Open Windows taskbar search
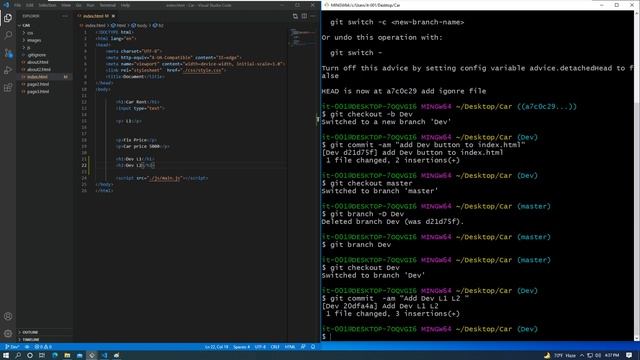The height and width of the screenshot is (360, 640). point(18,356)
